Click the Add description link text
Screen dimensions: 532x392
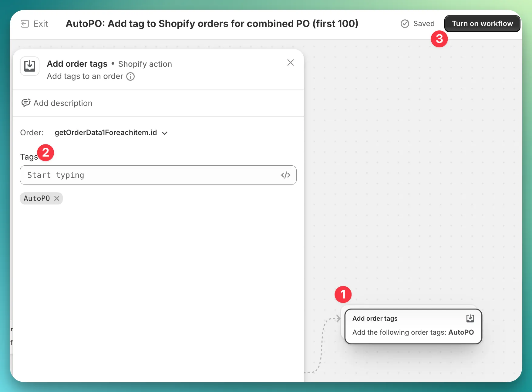[x=63, y=103]
